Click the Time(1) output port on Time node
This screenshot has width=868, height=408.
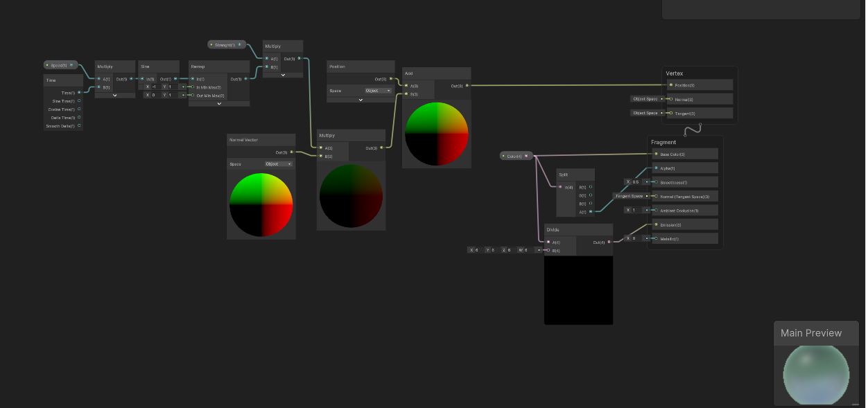[79, 93]
